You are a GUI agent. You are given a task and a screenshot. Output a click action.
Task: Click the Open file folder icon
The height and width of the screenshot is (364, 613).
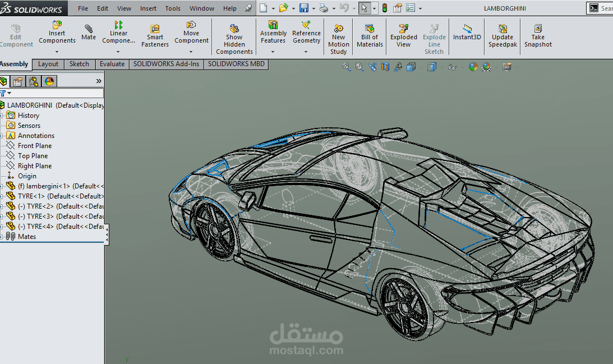click(x=283, y=8)
